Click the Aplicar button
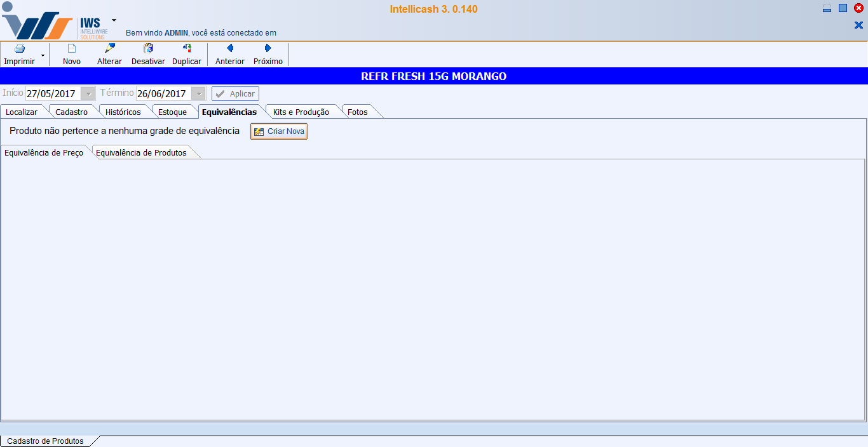Image resolution: width=868 pixels, height=447 pixels. (235, 93)
